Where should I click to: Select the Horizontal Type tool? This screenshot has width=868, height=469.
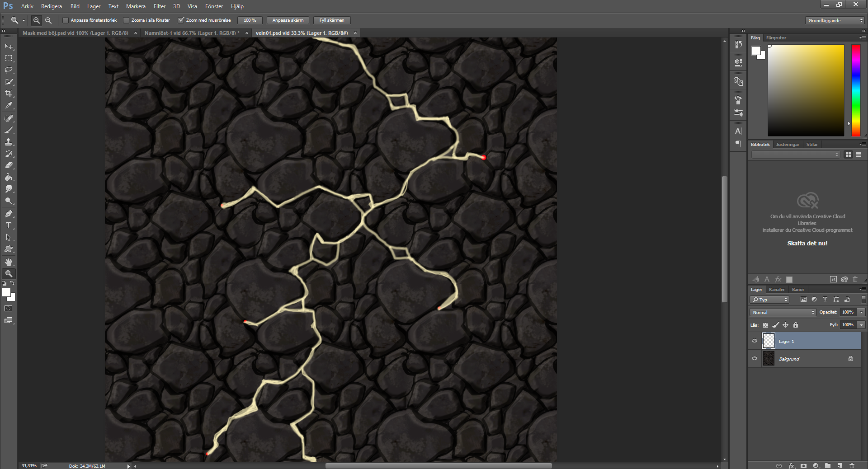click(9, 225)
